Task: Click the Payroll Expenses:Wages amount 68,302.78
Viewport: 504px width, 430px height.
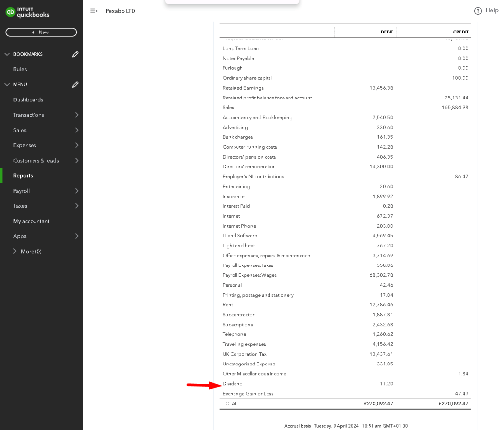Action: coord(381,275)
